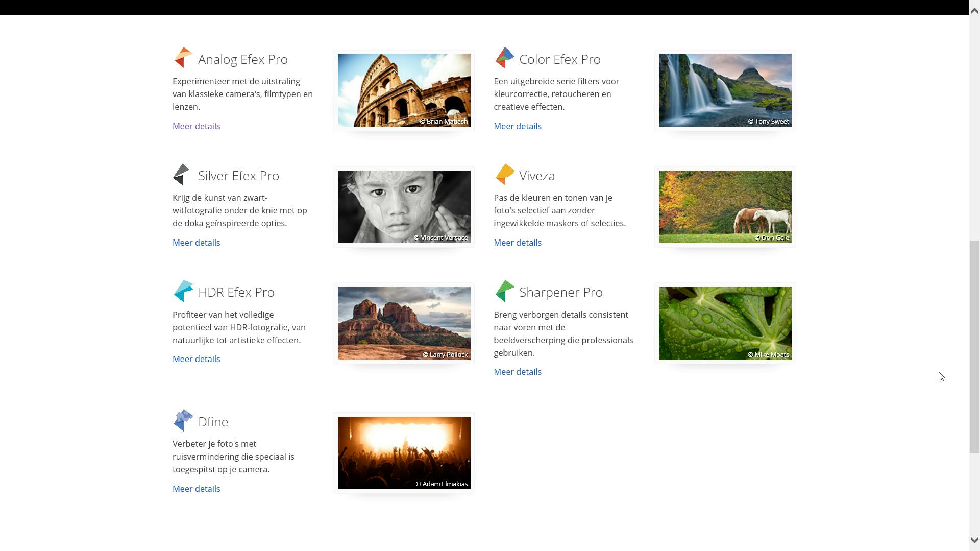This screenshot has height=551, width=980.
Task: Open Meer details for Color Efex Pro
Action: (517, 126)
